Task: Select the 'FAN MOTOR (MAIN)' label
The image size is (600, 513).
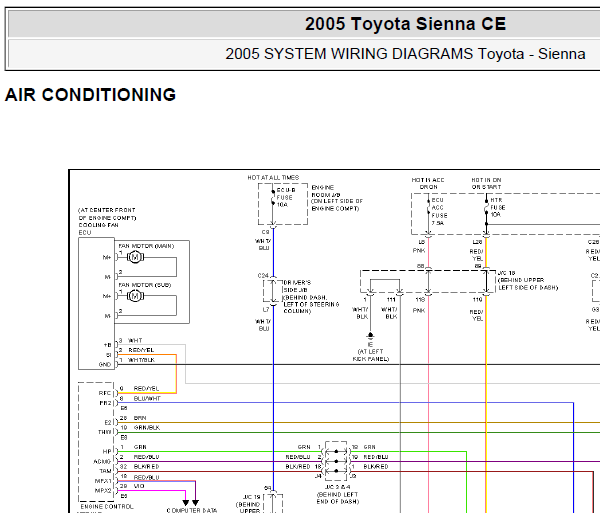Action: click(x=146, y=246)
